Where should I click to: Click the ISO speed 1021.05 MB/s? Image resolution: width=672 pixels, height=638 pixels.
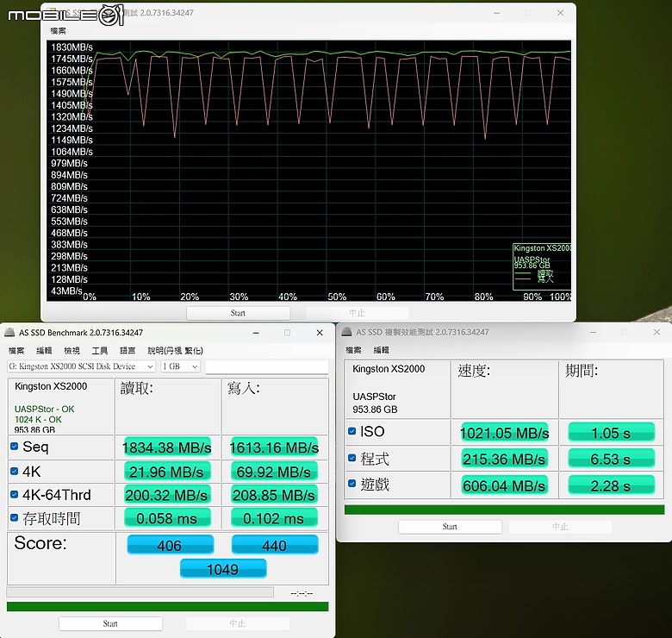504,433
